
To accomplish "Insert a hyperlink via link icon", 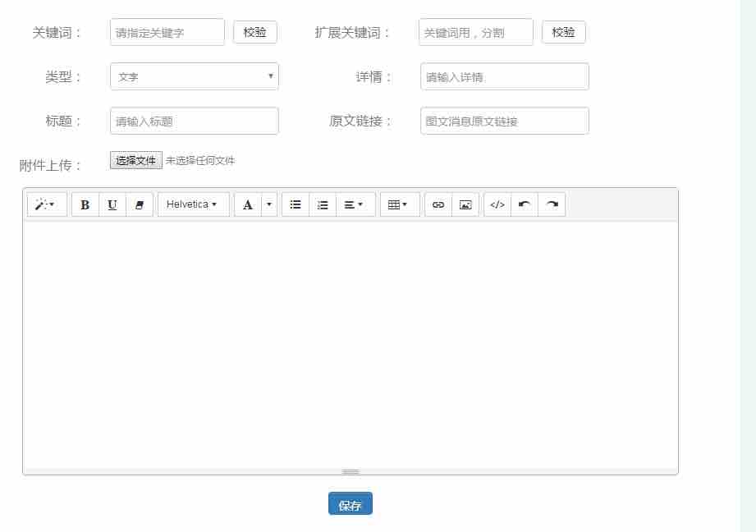I will pyautogui.click(x=438, y=204).
